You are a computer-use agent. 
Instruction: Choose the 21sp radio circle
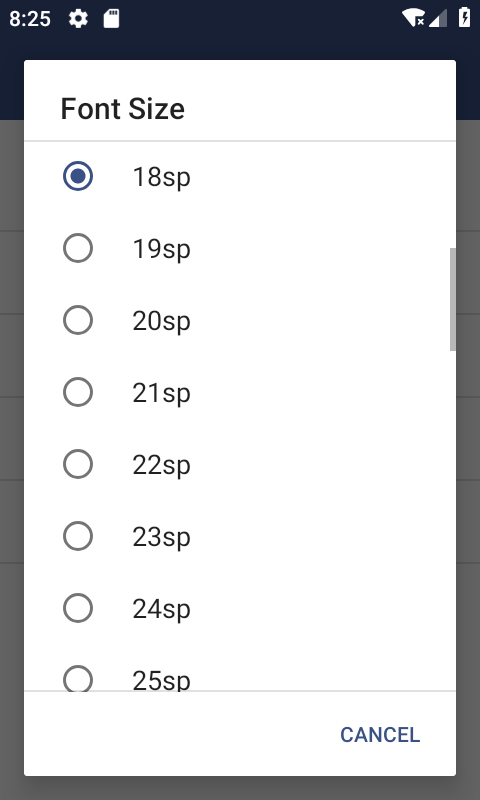click(78, 392)
